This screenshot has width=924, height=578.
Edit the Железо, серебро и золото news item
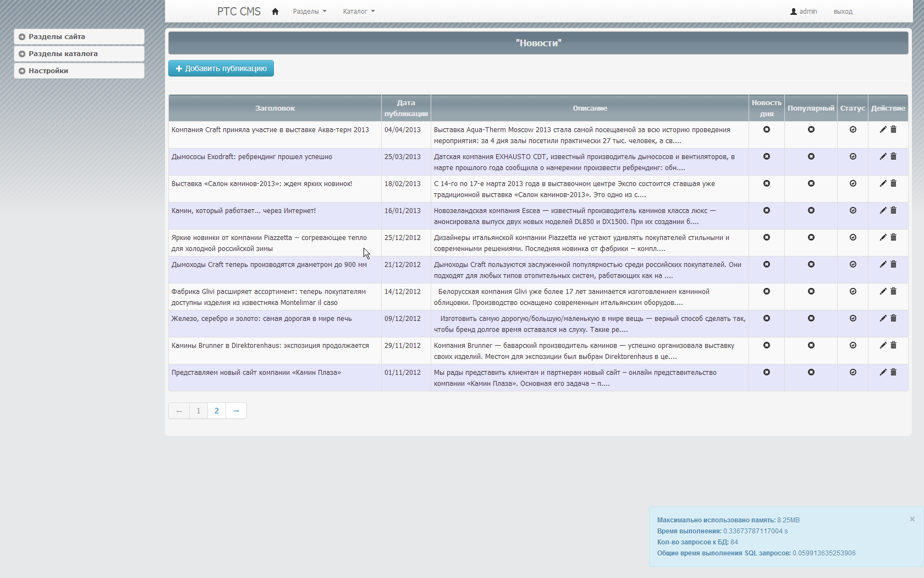click(883, 318)
